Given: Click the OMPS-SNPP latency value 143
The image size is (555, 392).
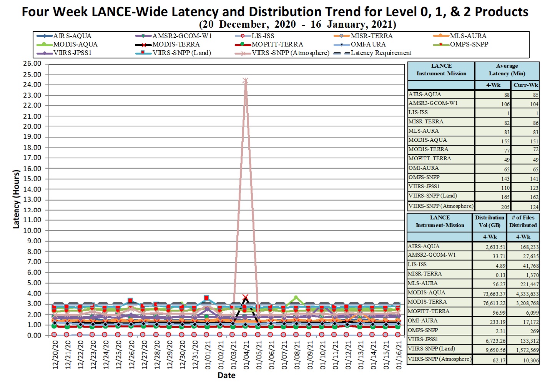Looking at the screenshot, I should pyautogui.click(x=505, y=179).
